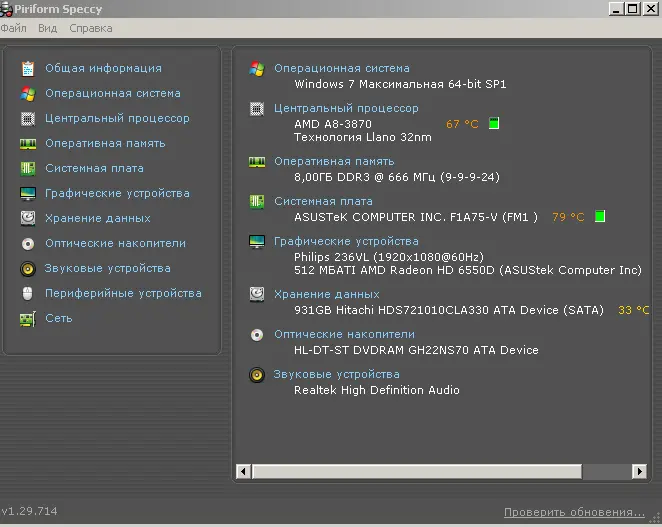This screenshot has height=527, width=662.
Task: Click hard drive temperature 33 °C
Action: 634,310
